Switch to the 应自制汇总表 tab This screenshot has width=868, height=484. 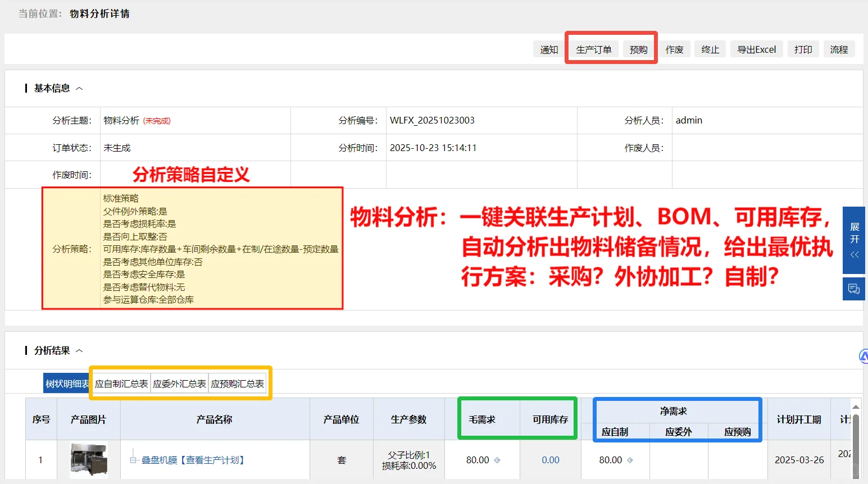121,383
